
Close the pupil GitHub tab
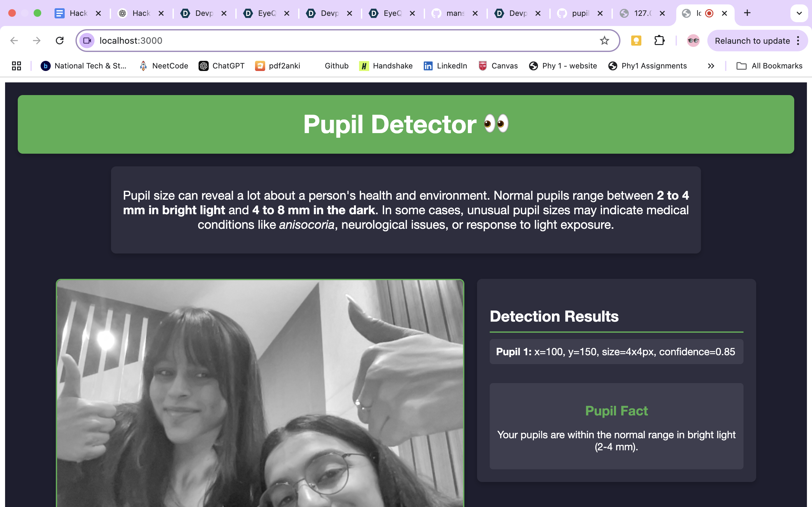600,13
